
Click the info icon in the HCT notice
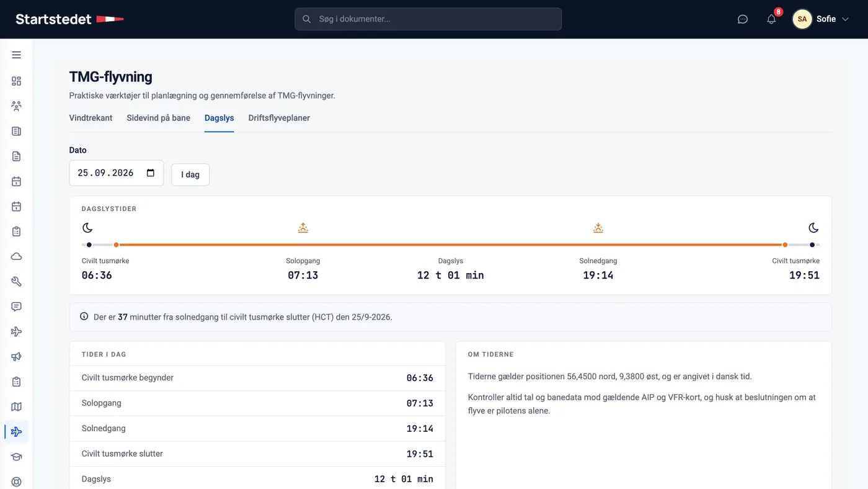(x=84, y=316)
